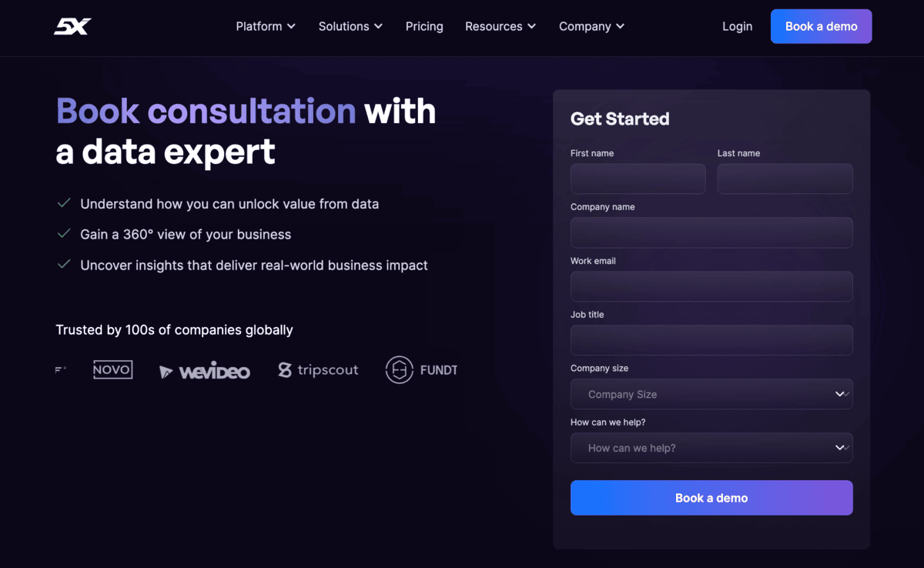Click the tripscout logo
The image size is (924, 568).
point(318,369)
